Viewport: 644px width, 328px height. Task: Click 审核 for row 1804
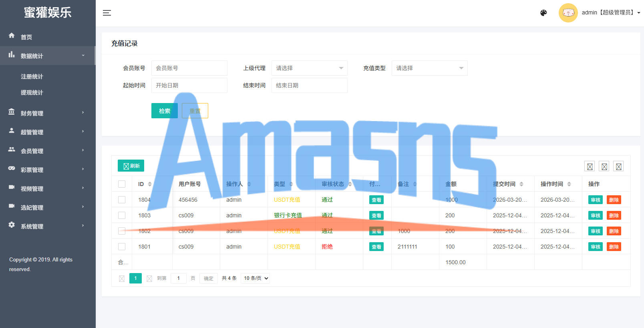pyautogui.click(x=596, y=200)
